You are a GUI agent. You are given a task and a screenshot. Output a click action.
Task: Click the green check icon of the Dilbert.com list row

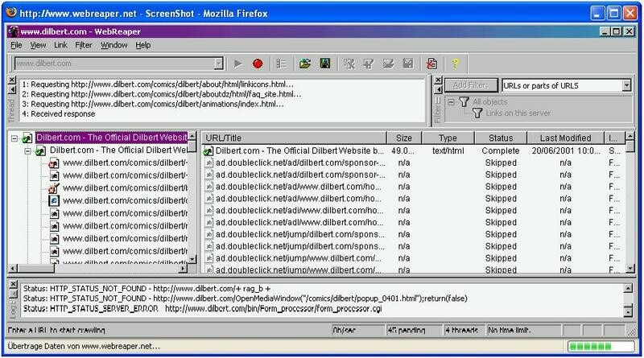pos(208,151)
